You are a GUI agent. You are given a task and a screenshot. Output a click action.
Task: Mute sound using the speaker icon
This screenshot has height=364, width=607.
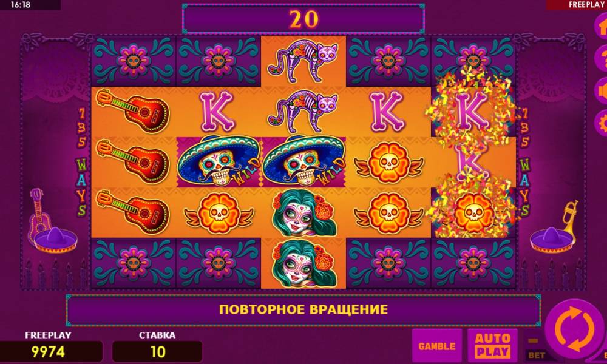pos(601,91)
